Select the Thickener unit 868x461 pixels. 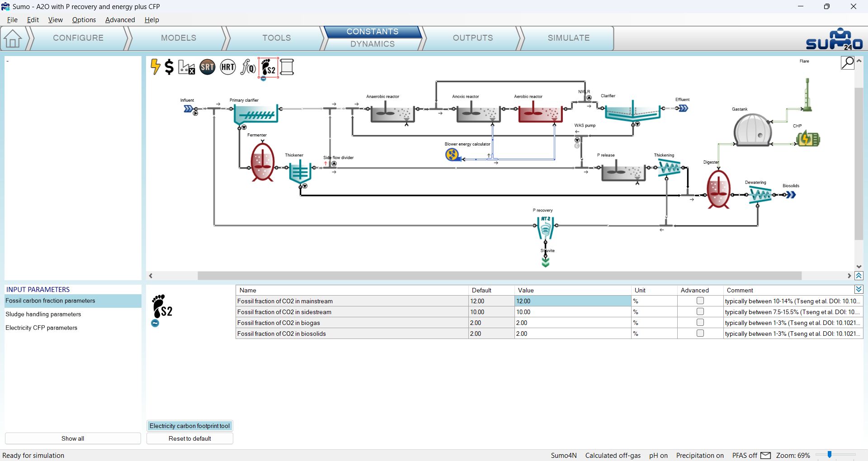coord(299,172)
